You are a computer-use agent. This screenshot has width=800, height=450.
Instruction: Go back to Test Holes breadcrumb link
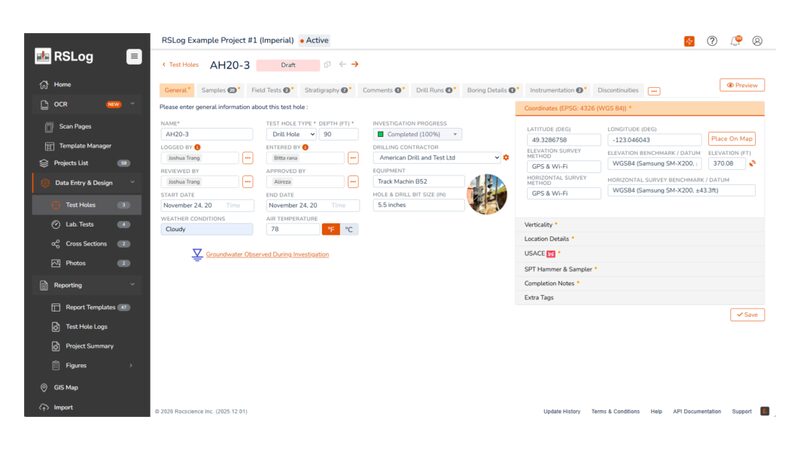click(x=180, y=65)
